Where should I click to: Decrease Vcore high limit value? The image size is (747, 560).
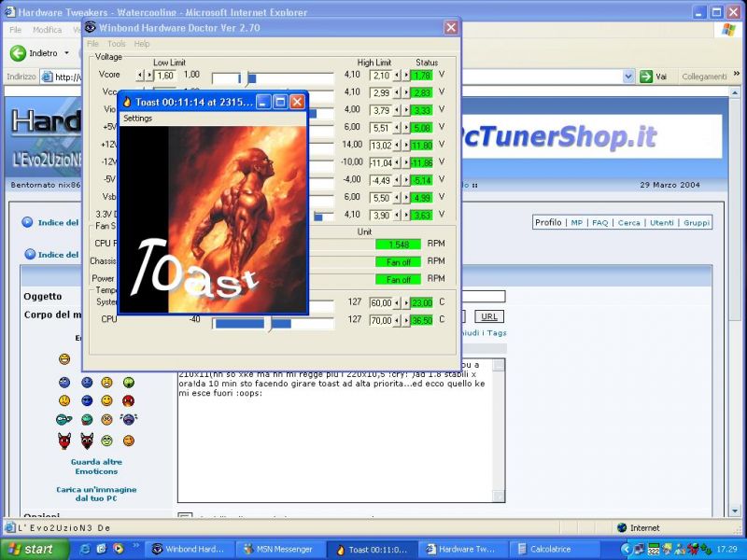click(x=397, y=76)
